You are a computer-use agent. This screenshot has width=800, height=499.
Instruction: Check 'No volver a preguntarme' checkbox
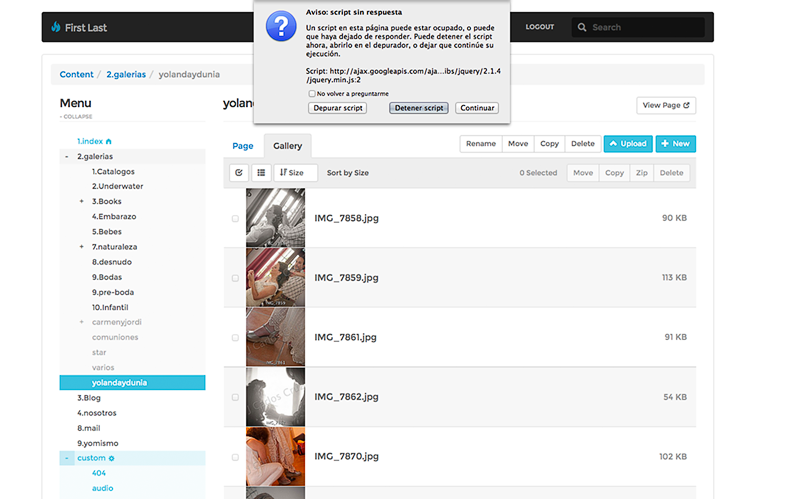point(312,93)
